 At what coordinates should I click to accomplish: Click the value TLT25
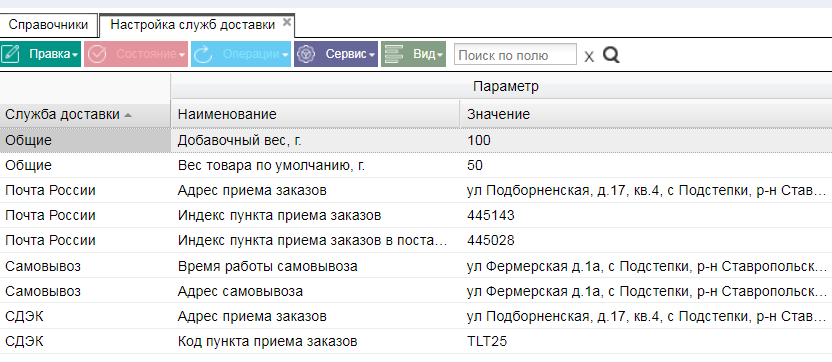click(487, 341)
